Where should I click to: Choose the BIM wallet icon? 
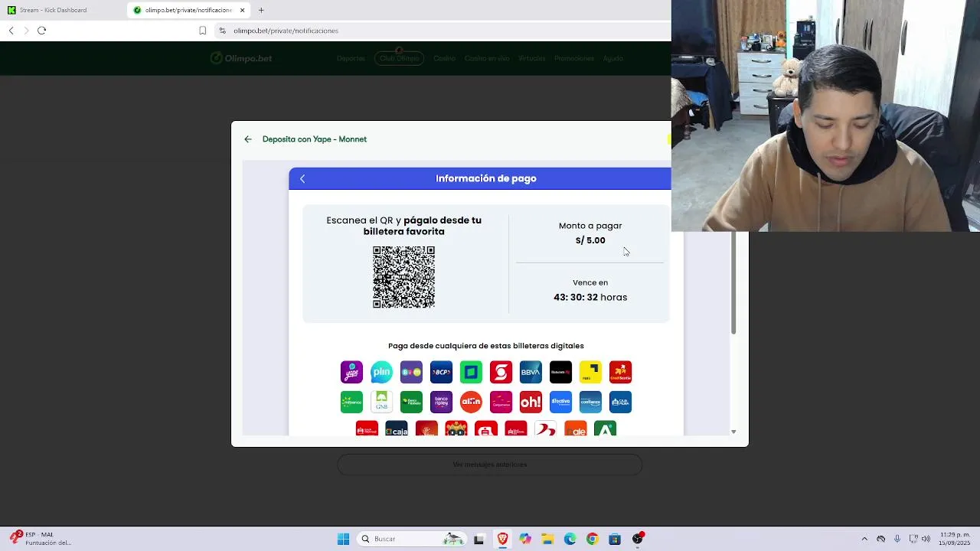tap(411, 372)
